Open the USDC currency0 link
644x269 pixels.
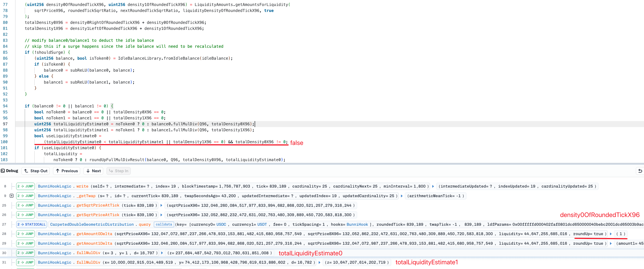pos(221,224)
